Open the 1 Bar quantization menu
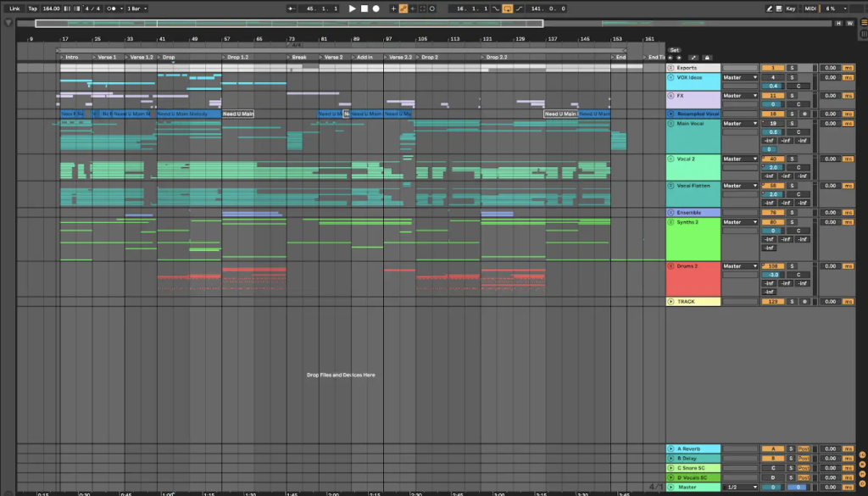868x496 pixels. [x=137, y=8]
